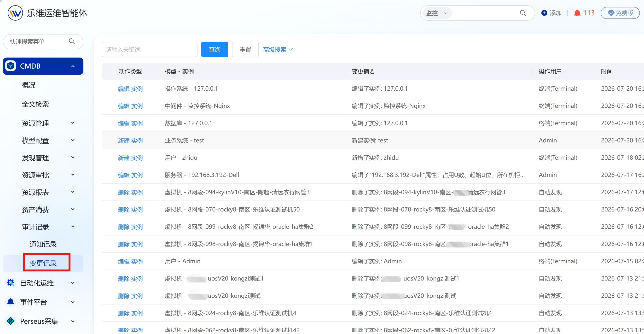Expand the 模型配置 submenu
The width and height of the screenshot is (644, 334).
tap(73, 140)
